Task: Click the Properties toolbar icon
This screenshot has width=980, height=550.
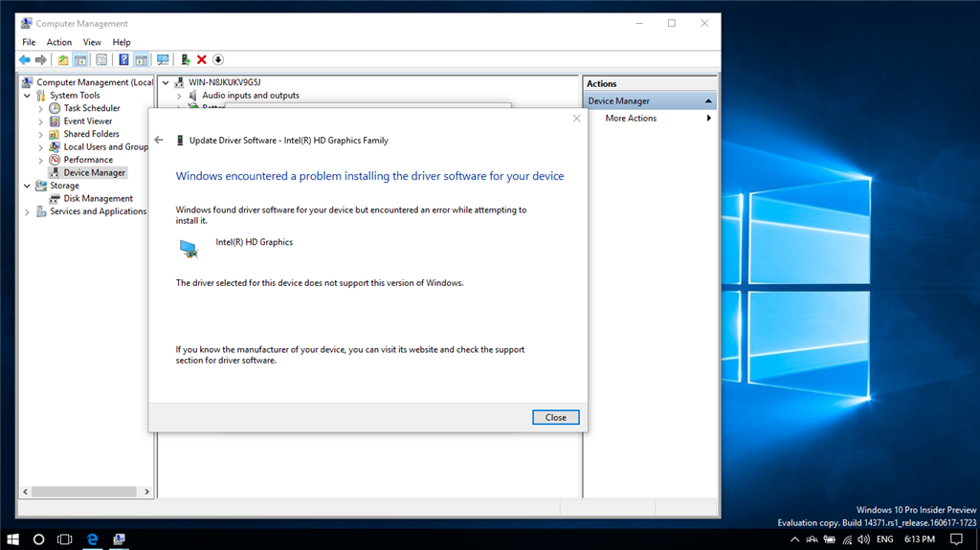Action: click(101, 60)
